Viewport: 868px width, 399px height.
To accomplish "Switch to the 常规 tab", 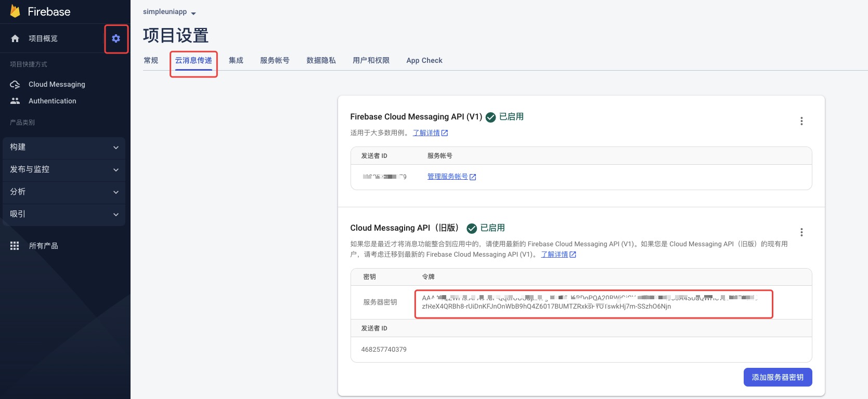I will (151, 60).
